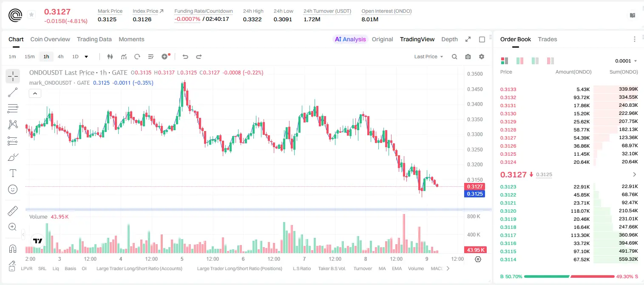This screenshot has height=285, width=644.
Task: Undo the last chart action
Action: click(185, 57)
